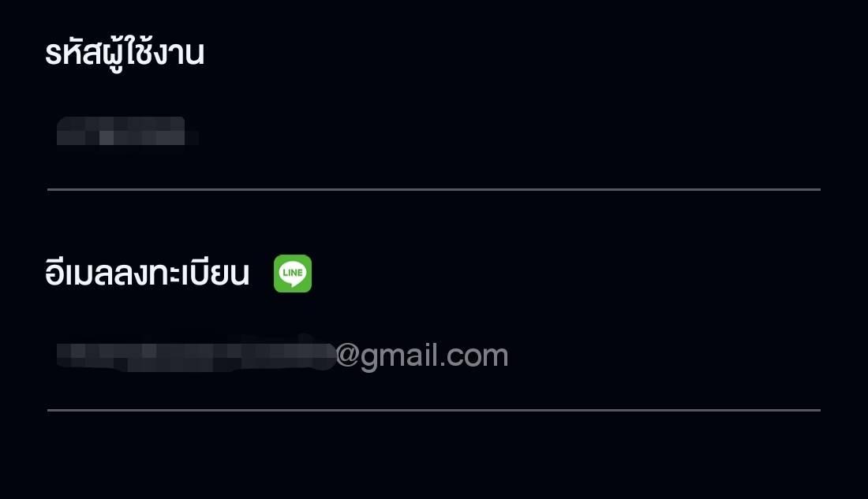The height and width of the screenshot is (499, 868).
Task: Select the รหัสผู้ใช้งาน heading label
Action: coord(125,54)
